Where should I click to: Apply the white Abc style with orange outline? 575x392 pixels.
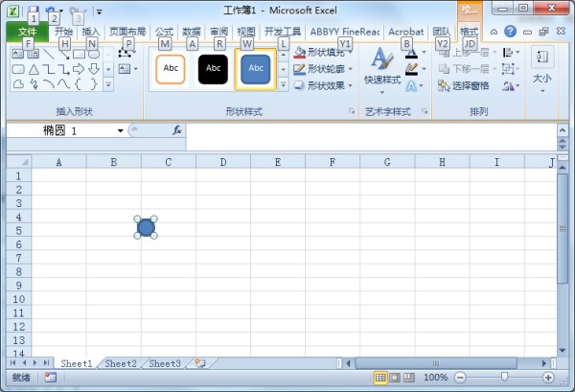[171, 69]
